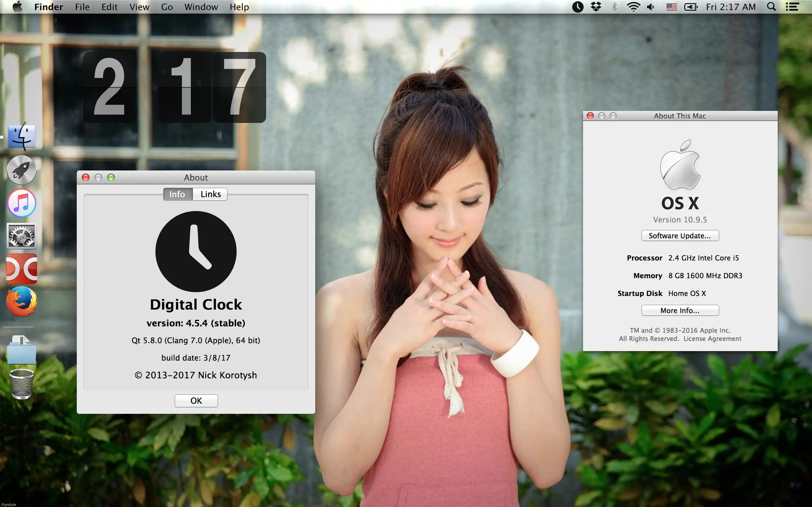Image resolution: width=812 pixels, height=507 pixels.
Task: Click the Wi-Fi icon in menu bar
Action: pos(631,7)
